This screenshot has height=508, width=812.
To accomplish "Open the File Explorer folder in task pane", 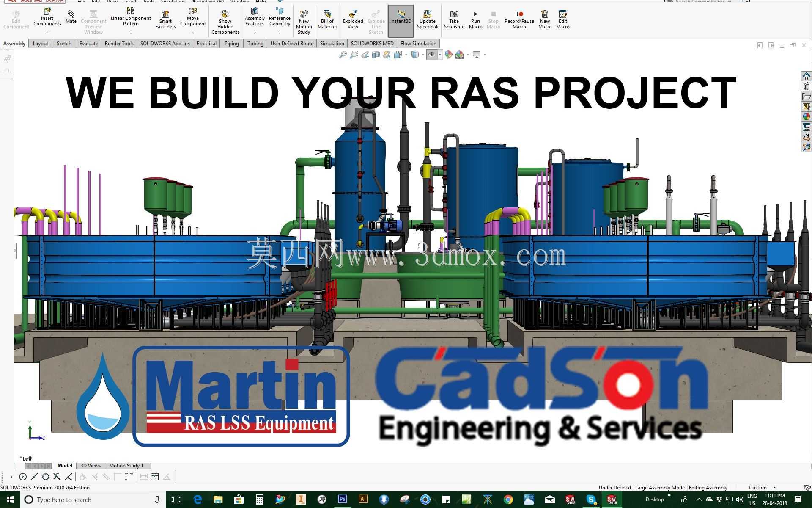I will [806, 97].
